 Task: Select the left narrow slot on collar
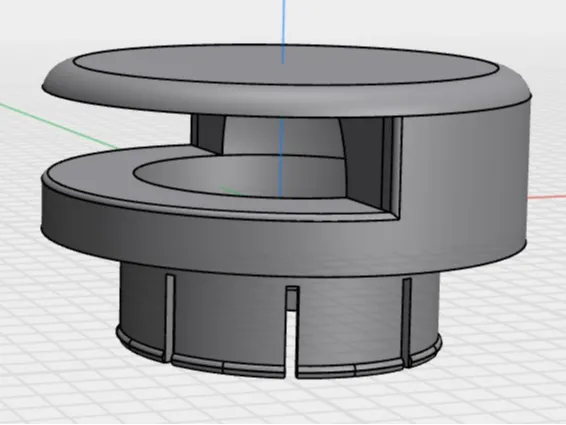170,318
